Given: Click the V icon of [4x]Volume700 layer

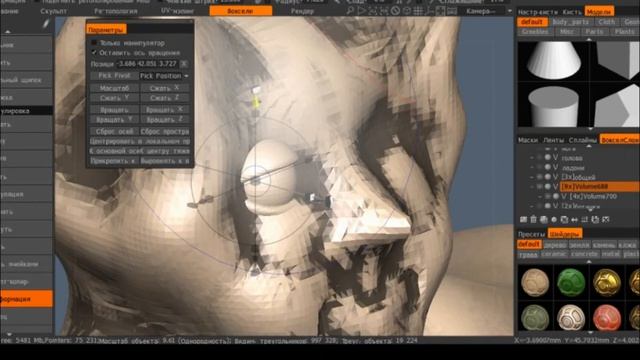Looking at the screenshot, I should [x=564, y=197].
